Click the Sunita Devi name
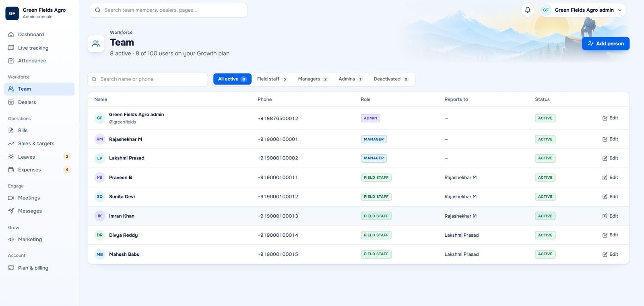 (122, 197)
